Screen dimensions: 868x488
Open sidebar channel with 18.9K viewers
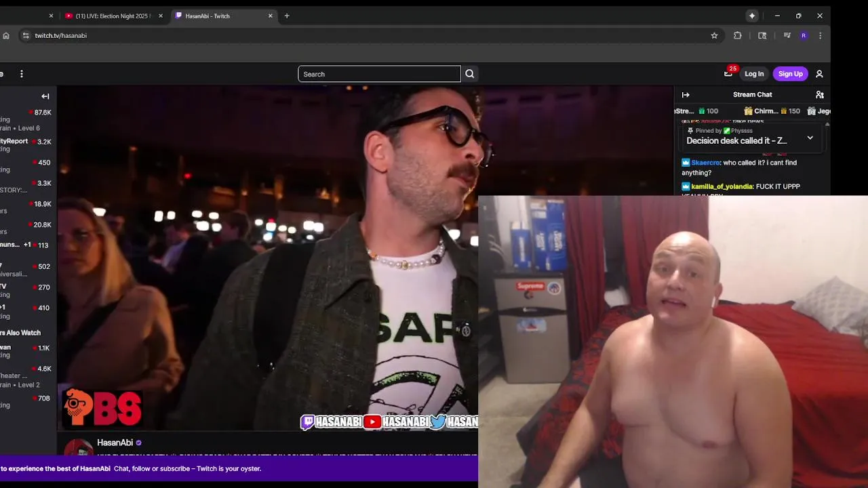(27, 207)
